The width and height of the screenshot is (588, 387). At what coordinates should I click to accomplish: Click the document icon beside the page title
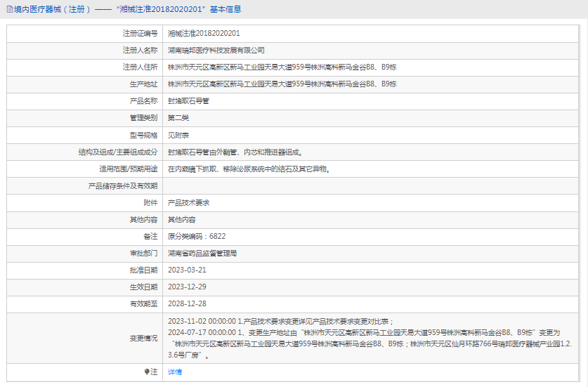click(10, 9)
